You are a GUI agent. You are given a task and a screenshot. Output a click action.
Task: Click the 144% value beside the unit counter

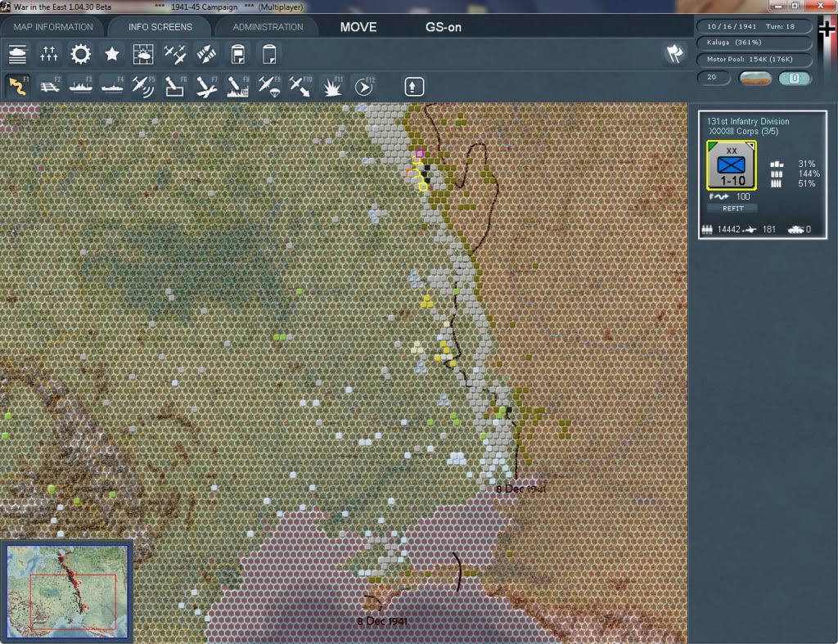(x=809, y=173)
